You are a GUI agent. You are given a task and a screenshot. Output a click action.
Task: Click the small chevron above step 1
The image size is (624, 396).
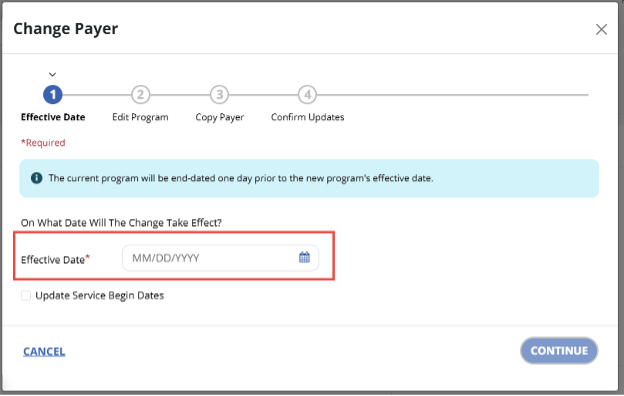pyautogui.click(x=52, y=74)
